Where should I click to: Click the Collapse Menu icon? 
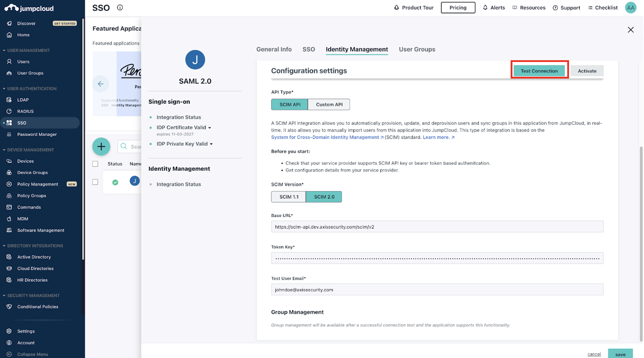click(9, 354)
